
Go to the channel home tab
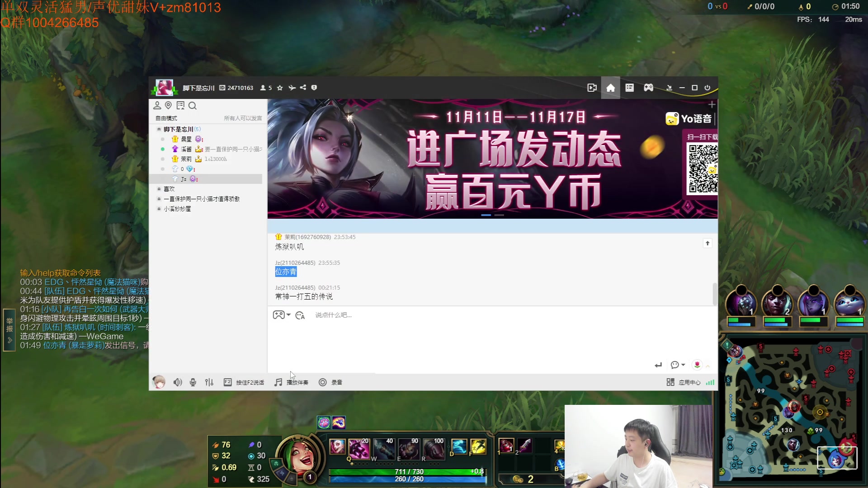coord(610,88)
